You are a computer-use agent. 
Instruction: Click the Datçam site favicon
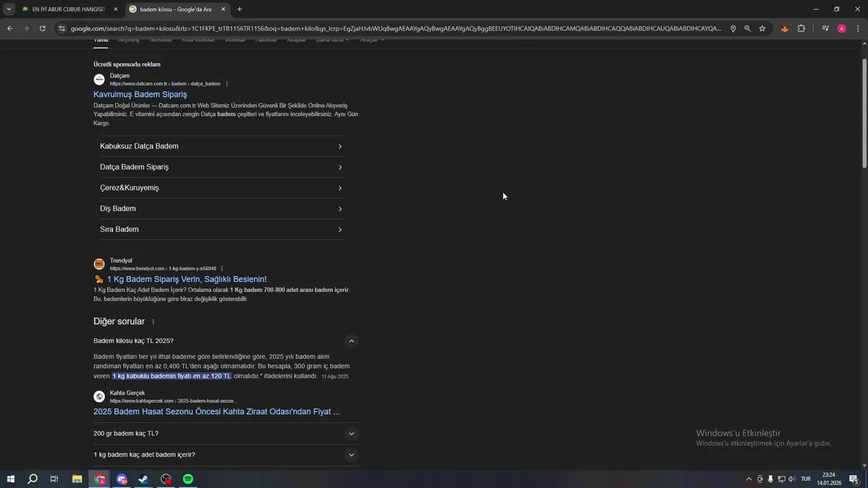(x=99, y=79)
